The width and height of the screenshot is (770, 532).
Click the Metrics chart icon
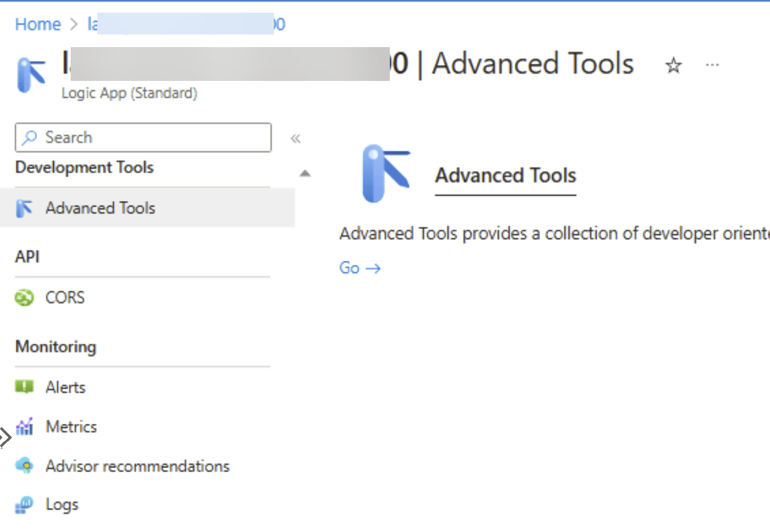pos(24,427)
